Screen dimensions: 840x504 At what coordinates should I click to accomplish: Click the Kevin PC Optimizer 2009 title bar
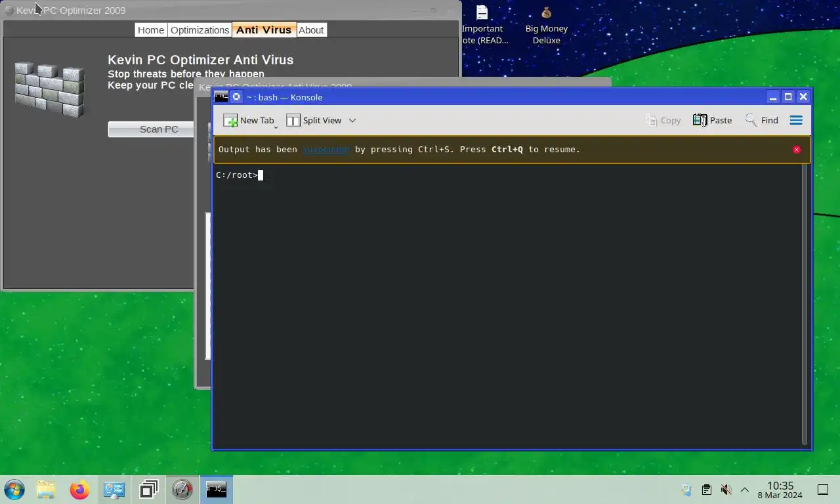coord(230,10)
